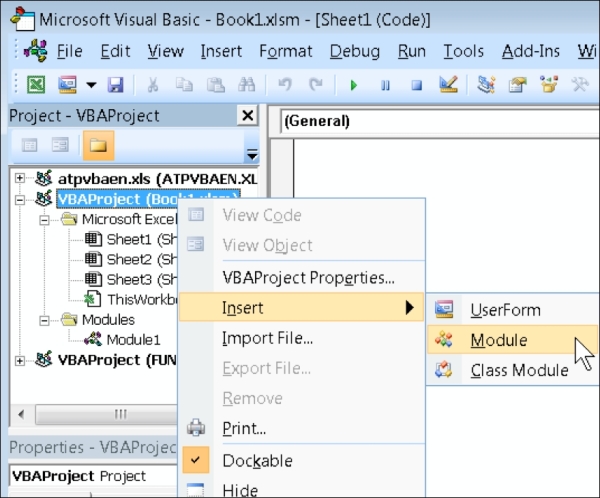The width and height of the screenshot is (600, 498).
Task: Open the Insert menu in menu bar
Action: click(x=221, y=51)
